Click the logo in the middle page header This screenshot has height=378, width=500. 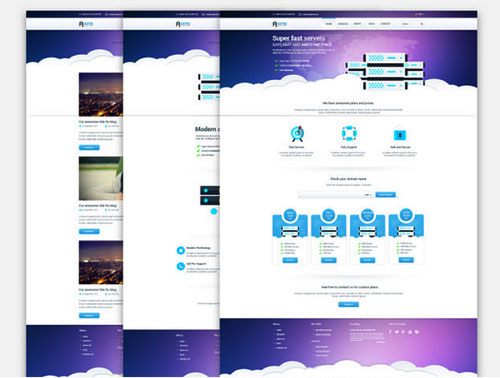[x=183, y=24]
